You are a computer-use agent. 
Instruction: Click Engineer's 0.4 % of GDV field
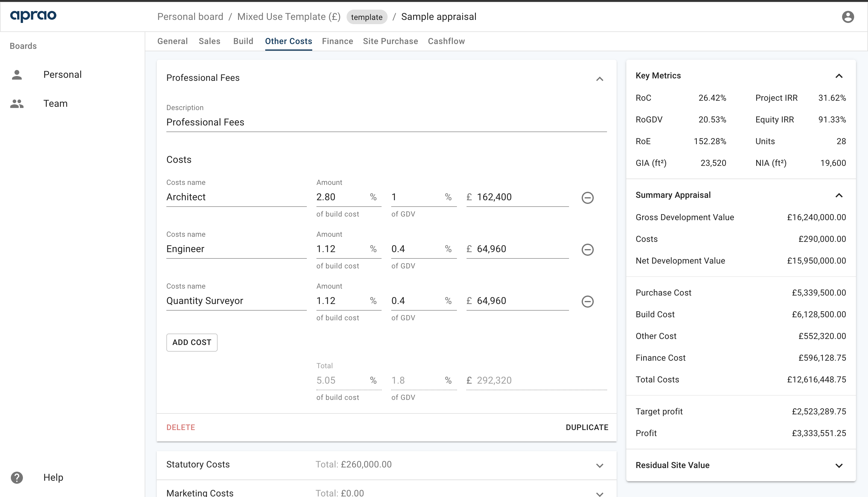click(423, 249)
